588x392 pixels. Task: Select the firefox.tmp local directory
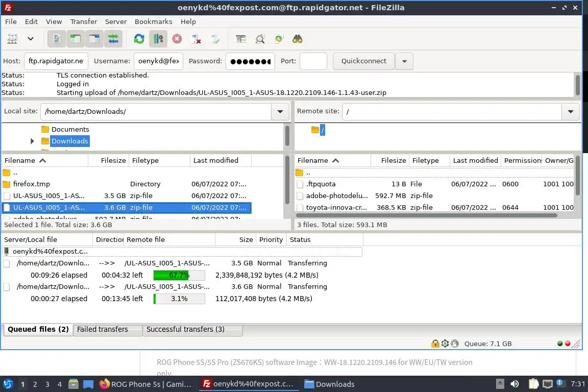127,184
